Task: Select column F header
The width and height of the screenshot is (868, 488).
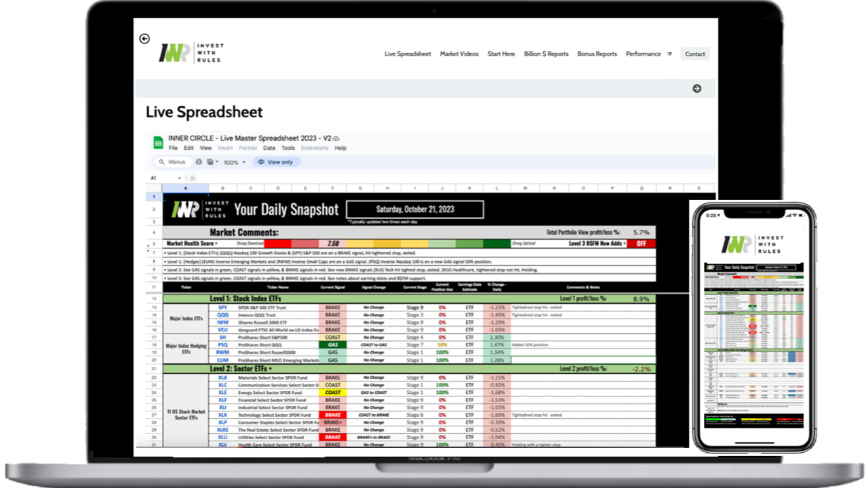Action: tap(332, 188)
